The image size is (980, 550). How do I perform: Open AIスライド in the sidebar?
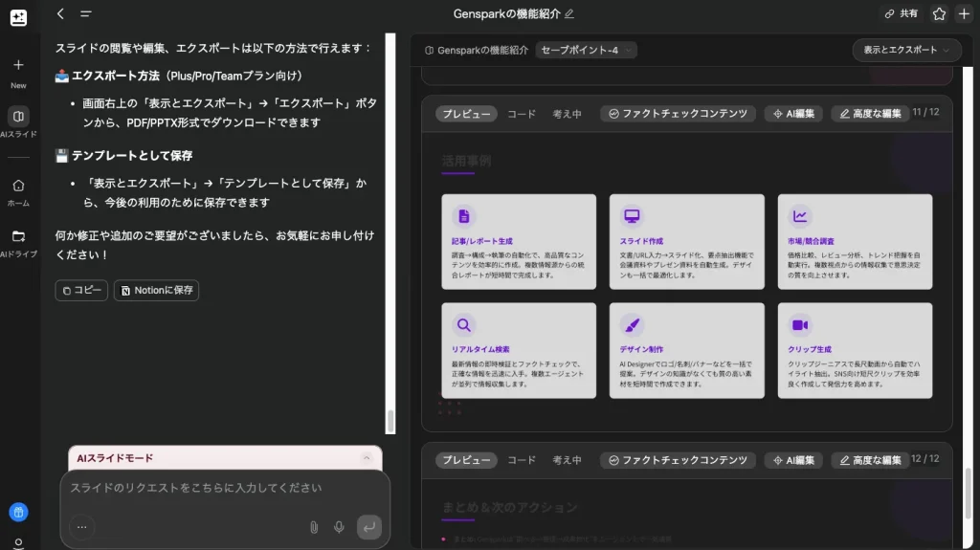click(18, 122)
